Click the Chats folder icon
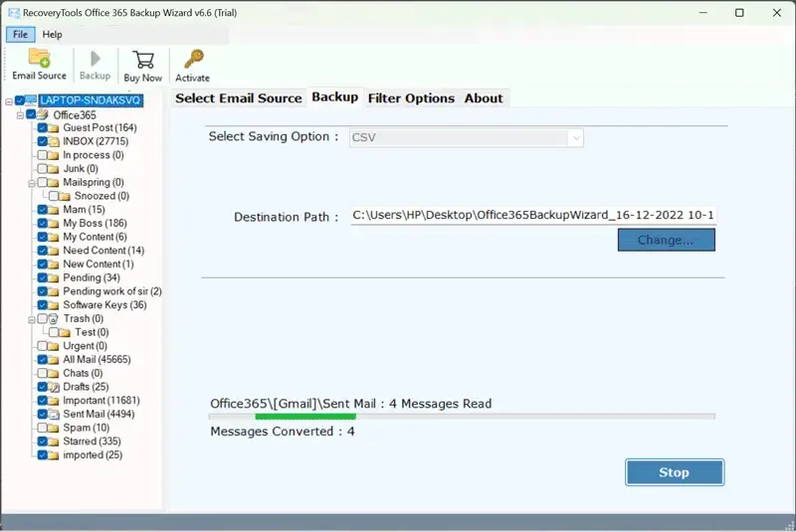 pos(54,373)
